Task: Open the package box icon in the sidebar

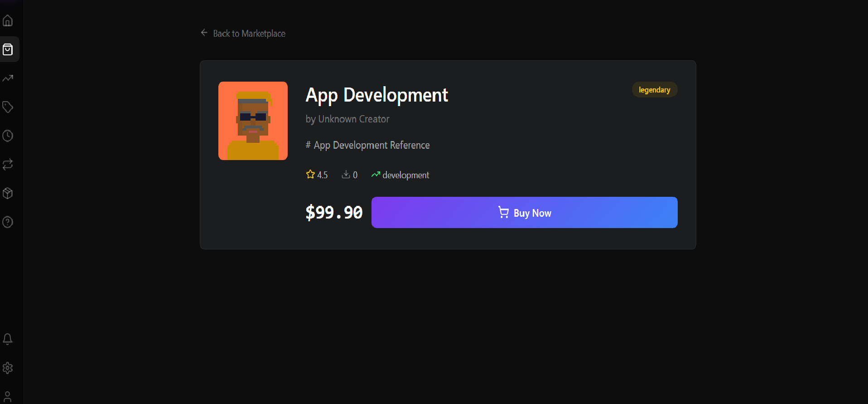Action: pos(8,193)
